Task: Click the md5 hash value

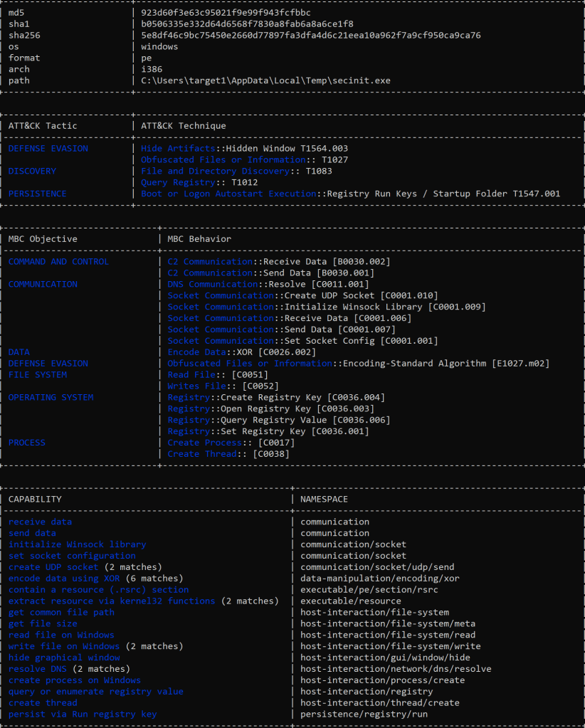Action: [226, 13]
